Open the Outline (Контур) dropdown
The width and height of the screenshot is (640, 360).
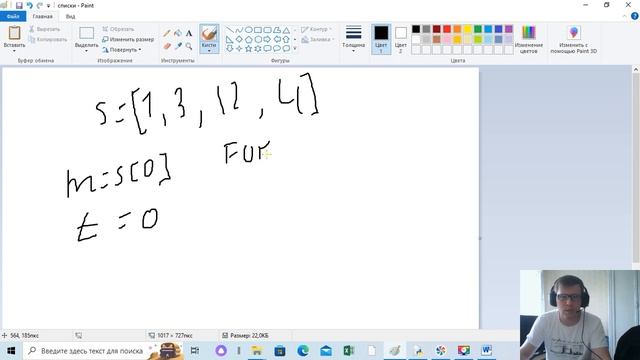tap(316, 29)
